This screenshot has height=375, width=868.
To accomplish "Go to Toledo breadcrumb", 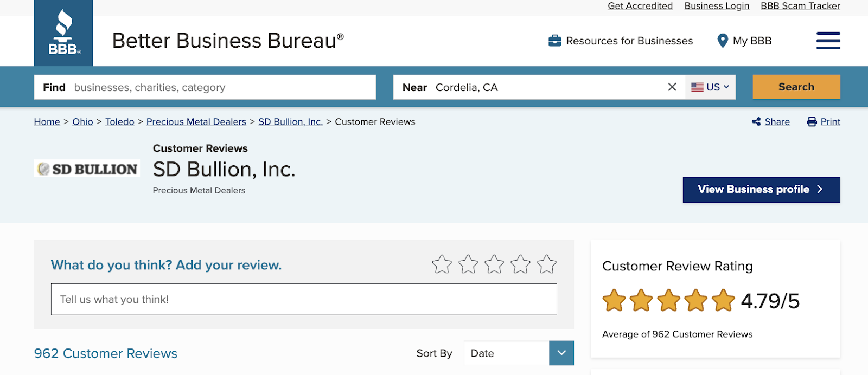I will coord(120,122).
